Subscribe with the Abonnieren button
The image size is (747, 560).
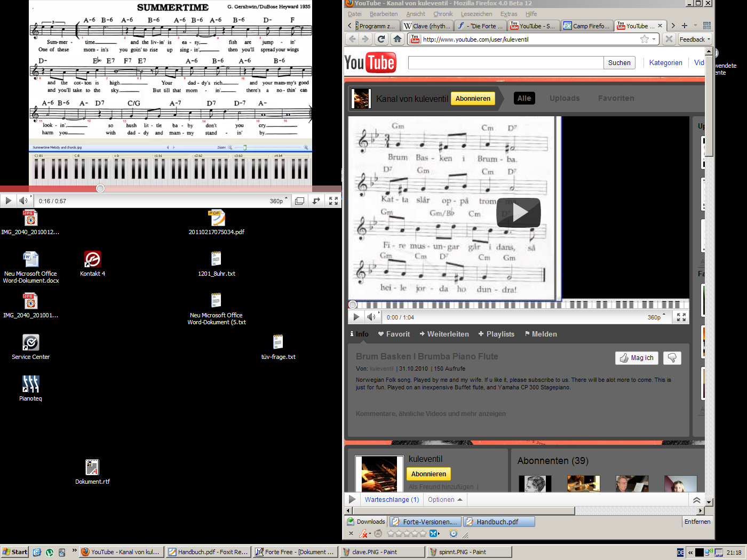tap(473, 98)
